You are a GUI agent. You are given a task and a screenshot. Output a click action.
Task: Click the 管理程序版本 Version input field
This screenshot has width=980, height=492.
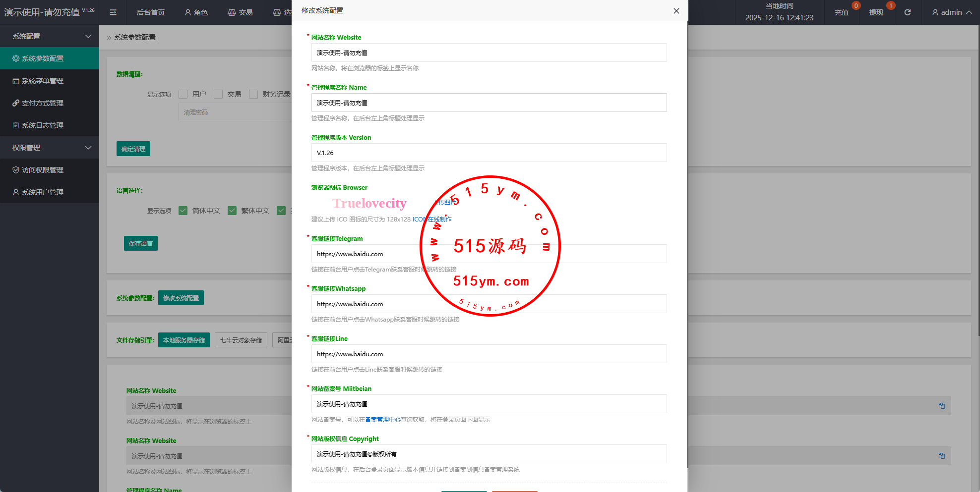click(489, 153)
